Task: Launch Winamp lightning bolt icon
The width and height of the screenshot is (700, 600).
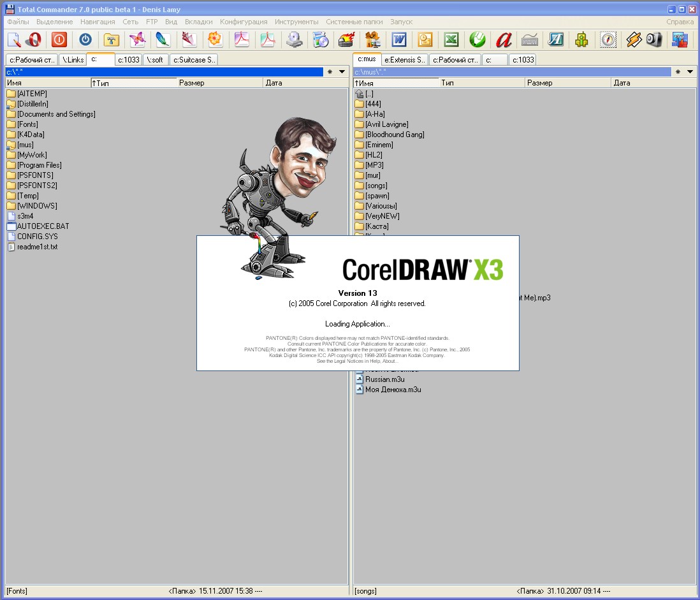Action: click(634, 40)
